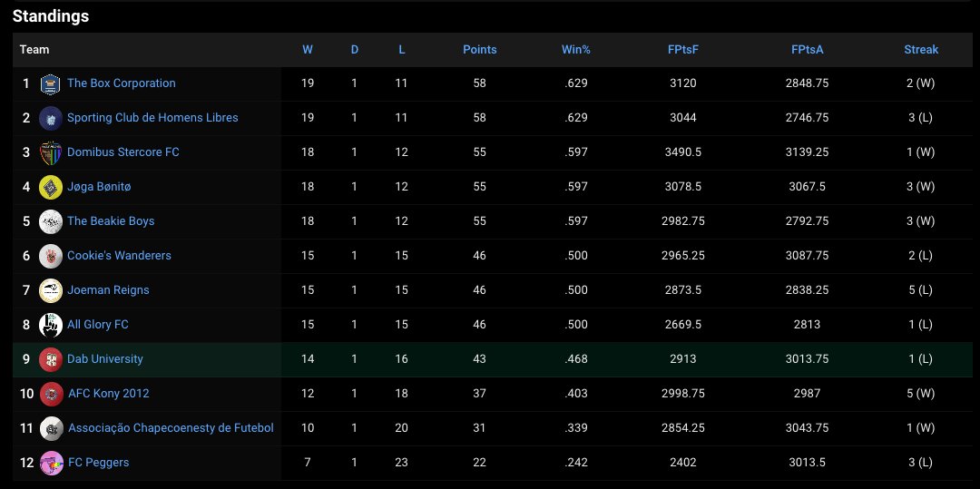
Task: Click Points value 31
Action: click(479, 428)
